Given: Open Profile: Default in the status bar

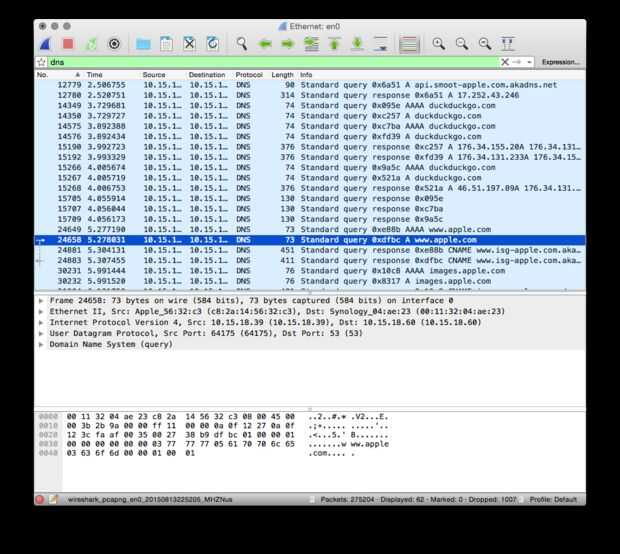Looking at the screenshot, I should pyautogui.click(x=553, y=500).
